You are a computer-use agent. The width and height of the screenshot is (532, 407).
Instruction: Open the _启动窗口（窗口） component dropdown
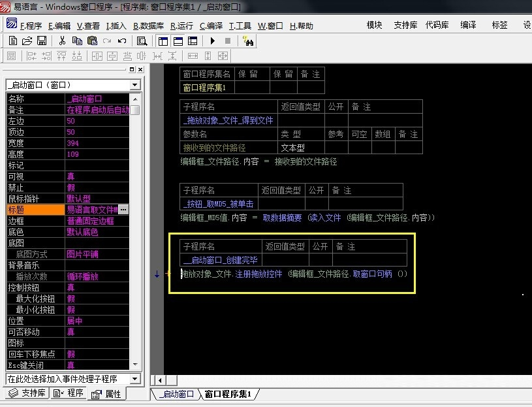[x=135, y=85]
